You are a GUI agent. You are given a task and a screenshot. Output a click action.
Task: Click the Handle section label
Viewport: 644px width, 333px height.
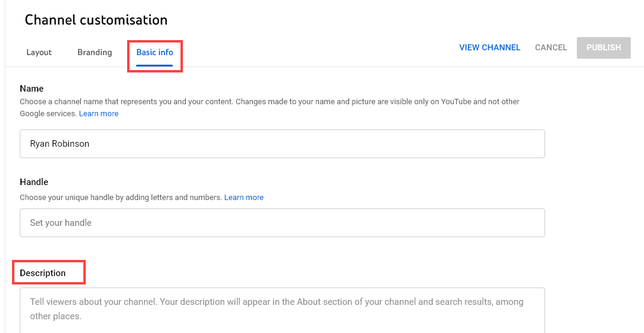[x=34, y=181]
